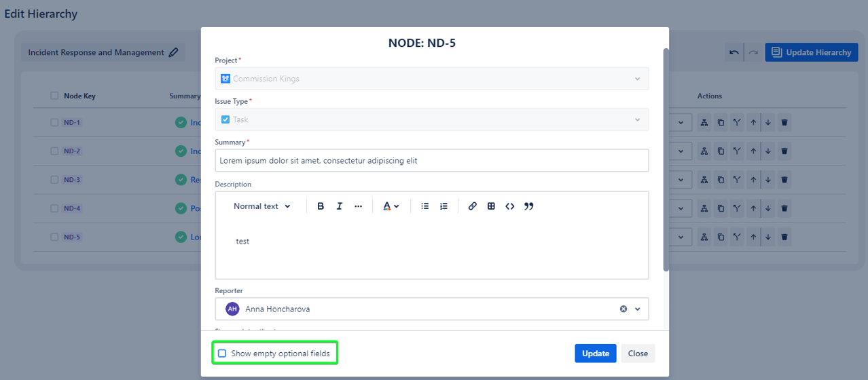Insert code snippet in description editor

(x=510, y=206)
